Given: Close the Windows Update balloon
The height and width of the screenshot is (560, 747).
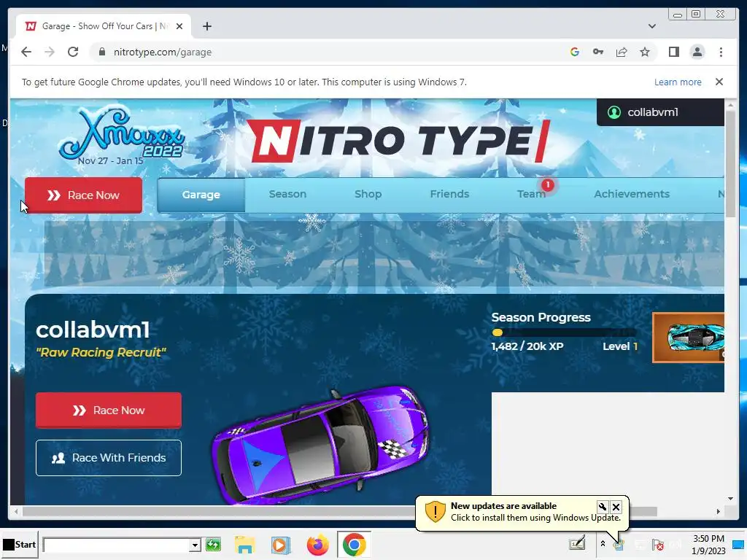Looking at the screenshot, I should (616, 507).
